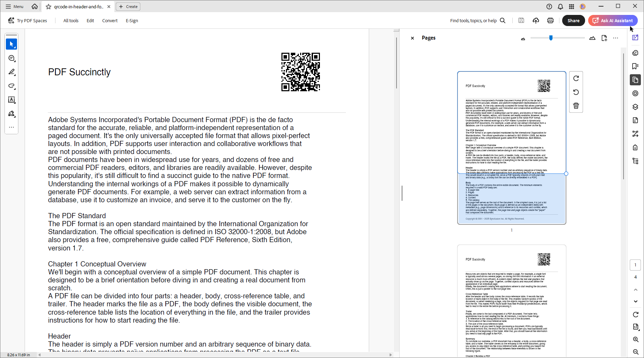Adjust the thumbnail size slider
This screenshot has height=358, width=644.
[x=551, y=38]
